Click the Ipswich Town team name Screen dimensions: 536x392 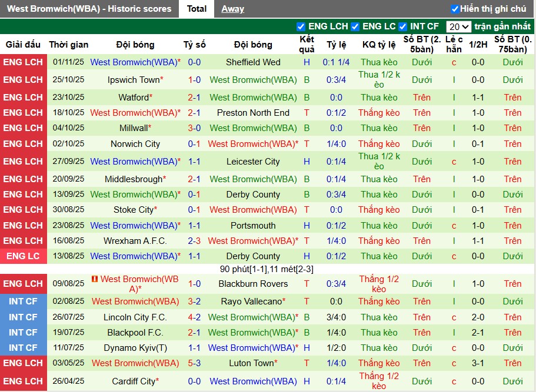click(134, 80)
